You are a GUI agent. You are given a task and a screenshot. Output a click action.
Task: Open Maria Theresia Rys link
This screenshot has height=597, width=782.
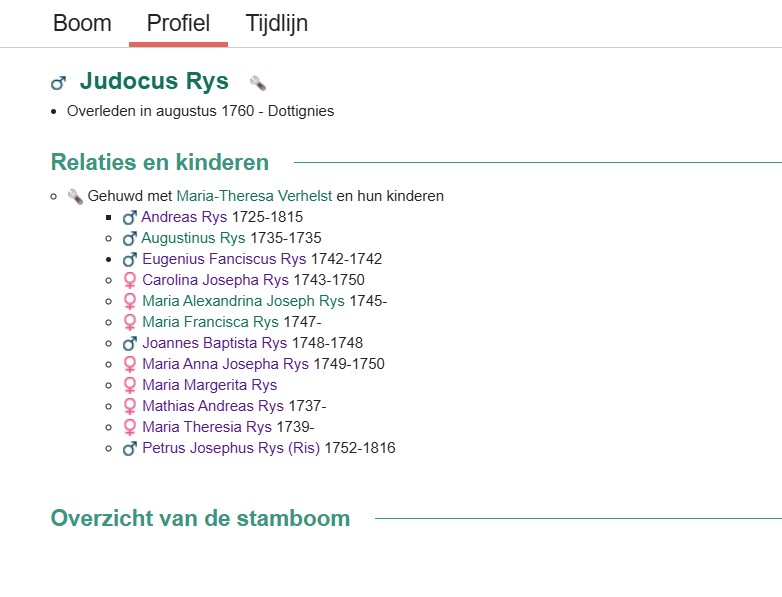click(207, 427)
